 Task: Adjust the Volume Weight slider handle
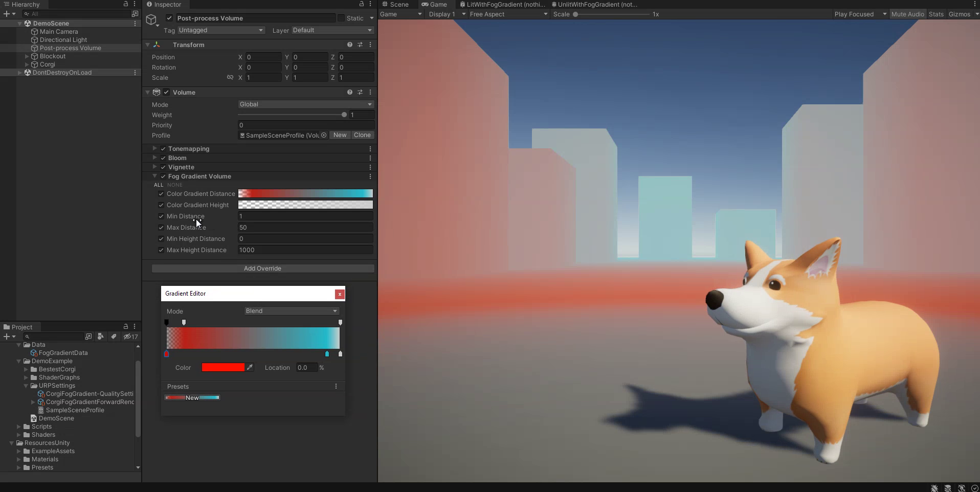[x=344, y=115]
